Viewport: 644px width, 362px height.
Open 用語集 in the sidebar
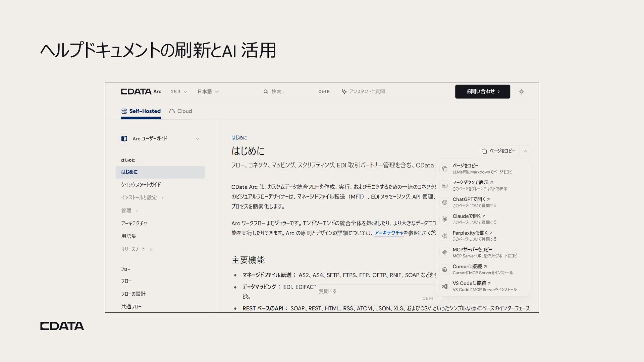point(128,236)
